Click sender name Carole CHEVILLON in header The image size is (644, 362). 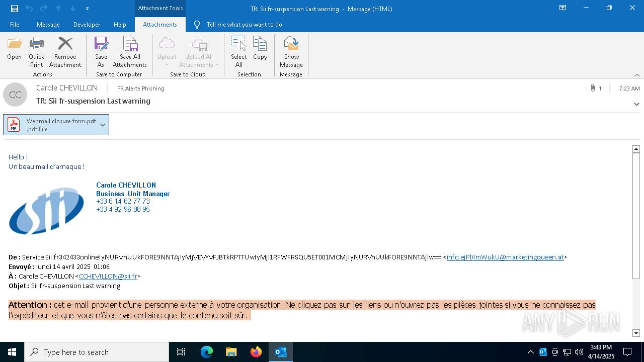(x=67, y=88)
